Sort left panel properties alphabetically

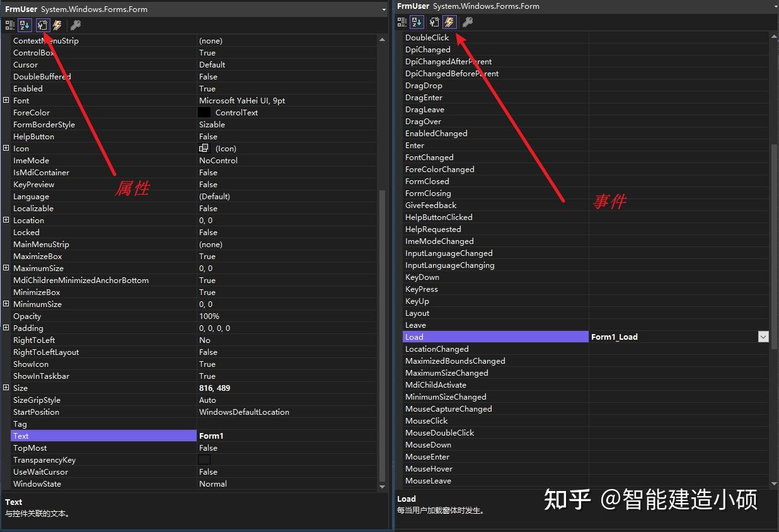pos(24,25)
